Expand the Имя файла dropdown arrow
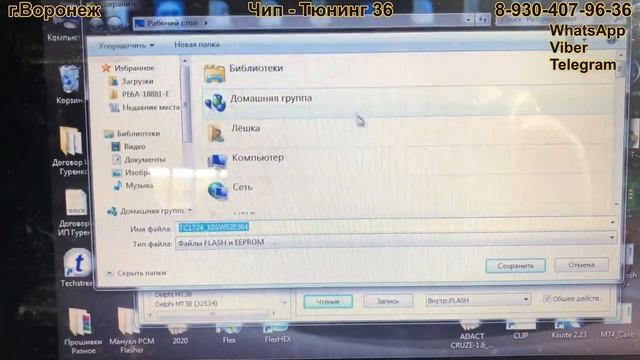Image resolution: width=640 pixels, height=360 pixels. pos(612,222)
